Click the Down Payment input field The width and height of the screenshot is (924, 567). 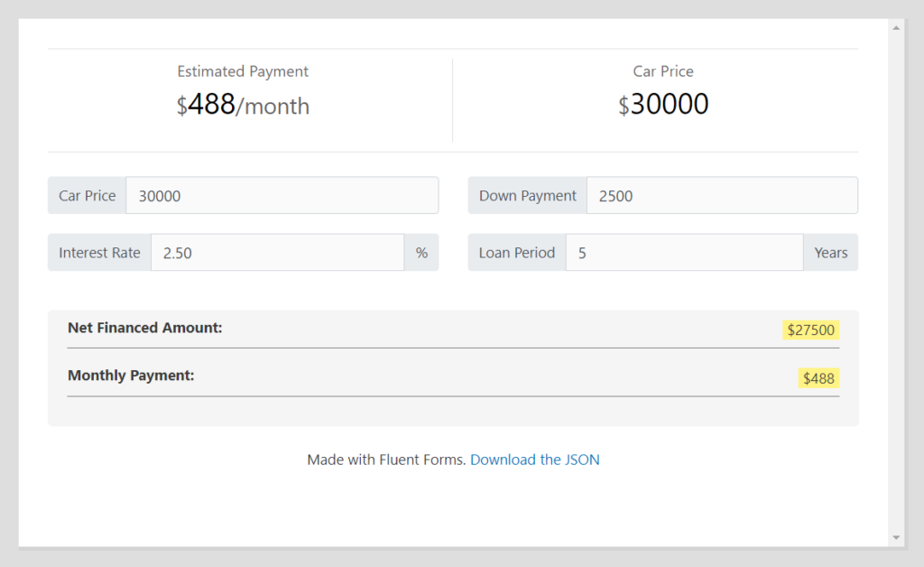click(x=720, y=195)
